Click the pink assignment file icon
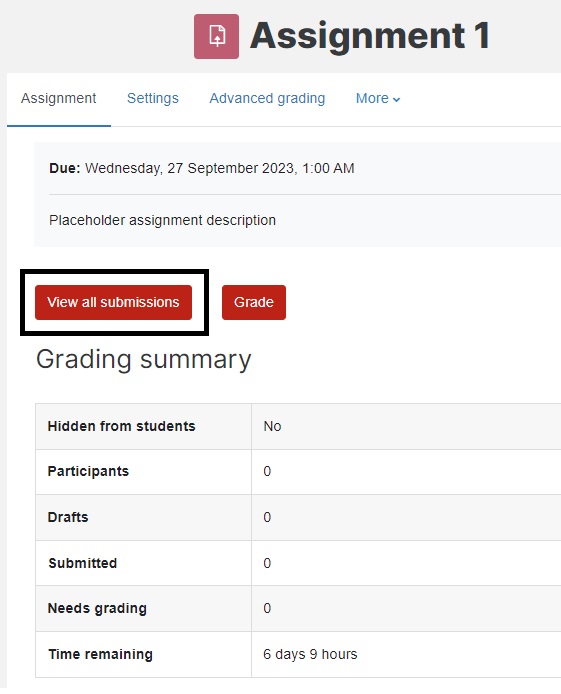561x694 pixels. click(x=216, y=36)
